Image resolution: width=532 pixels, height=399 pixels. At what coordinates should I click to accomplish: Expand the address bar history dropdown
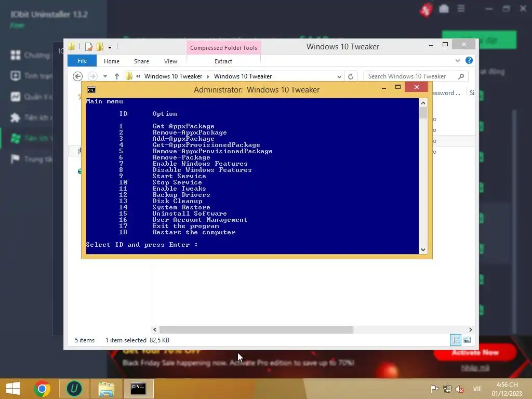pos(339,76)
